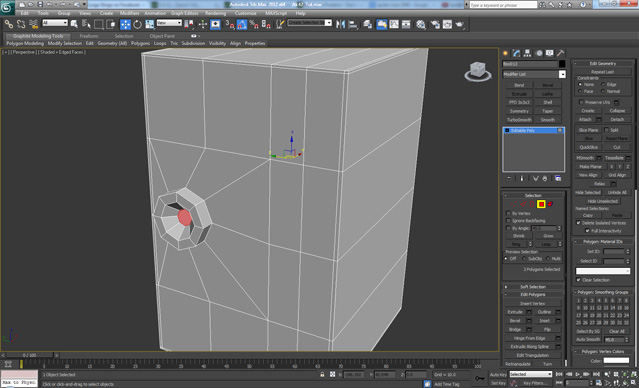Image resolution: width=639 pixels, height=388 pixels.
Task: Click the Detach button
Action: pyautogui.click(x=617, y=119)
